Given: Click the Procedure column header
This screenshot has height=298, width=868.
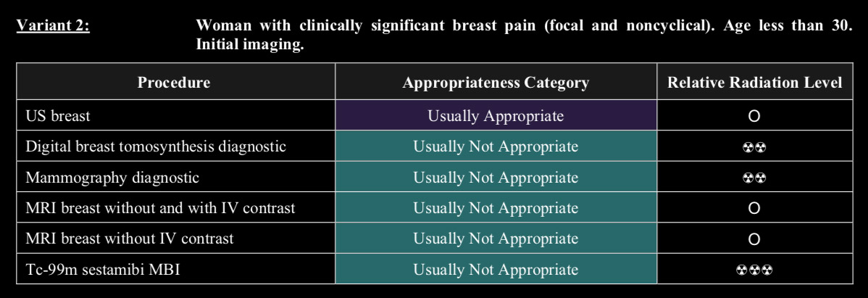Looking at the screenshot, I should (175, 82).
